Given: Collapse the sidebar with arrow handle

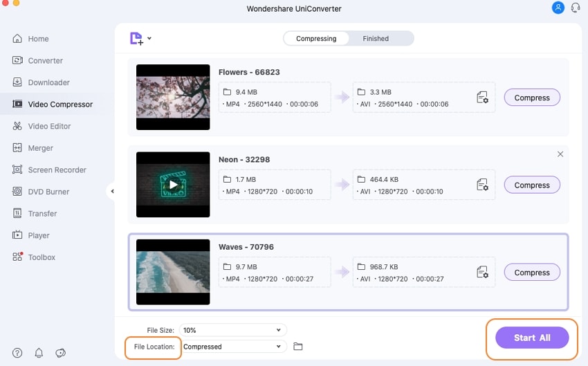Looking at the screenshot, I should pyautogui.click(x=112, y=191).
